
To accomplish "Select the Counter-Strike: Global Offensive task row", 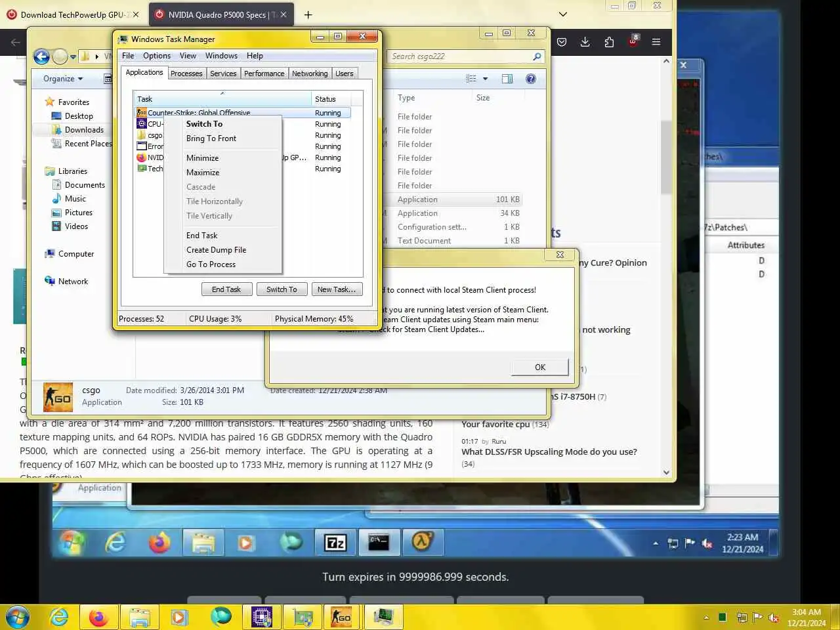I will pos(243,113).
